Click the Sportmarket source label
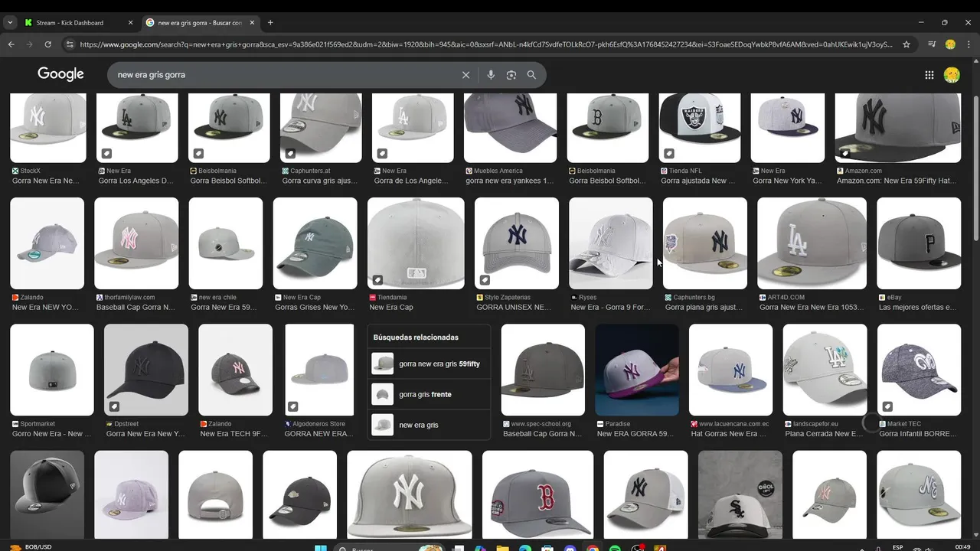Viewport: 980px width, 551px height. coord(33,424)
